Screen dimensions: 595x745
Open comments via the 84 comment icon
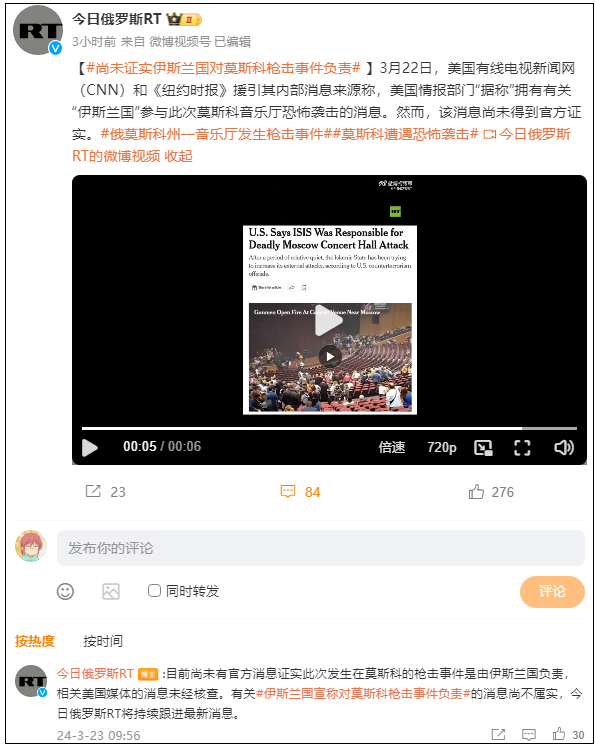click(x=288, y=492)
